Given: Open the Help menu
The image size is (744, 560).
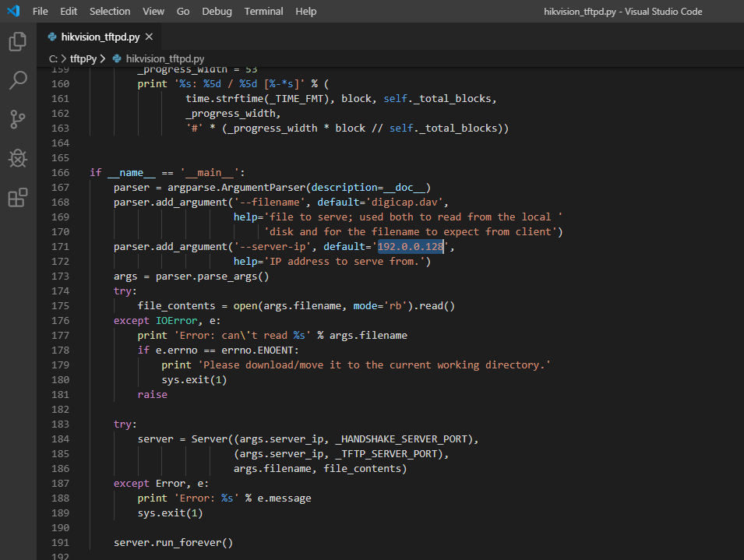Looking at the screenshot, I should pos(306,12).
